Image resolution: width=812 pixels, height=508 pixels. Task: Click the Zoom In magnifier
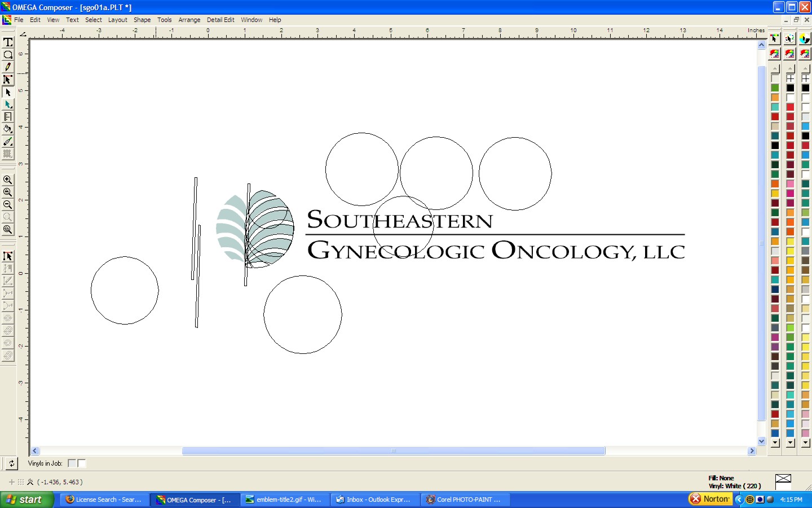[x=8, y=180]
